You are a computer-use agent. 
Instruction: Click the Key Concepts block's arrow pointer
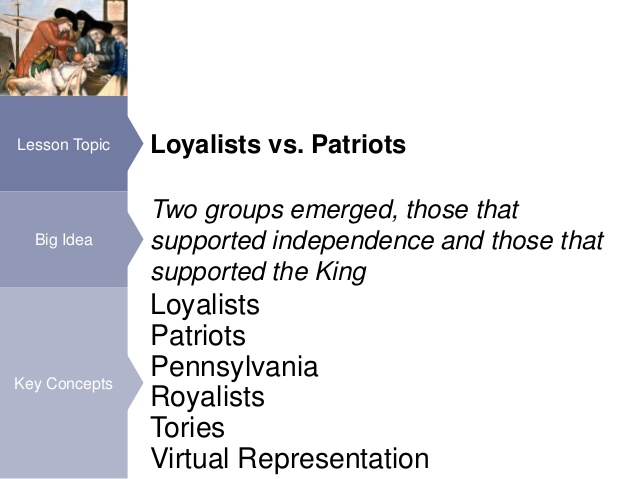click(134, 384)
